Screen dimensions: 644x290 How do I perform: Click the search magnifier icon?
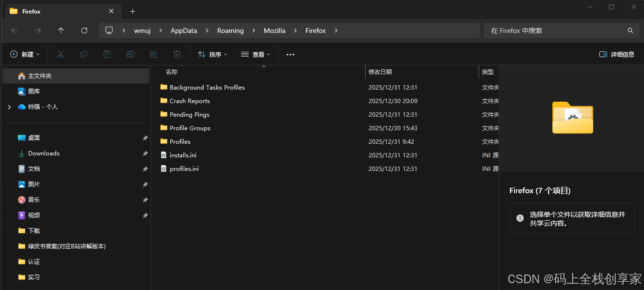630,31
